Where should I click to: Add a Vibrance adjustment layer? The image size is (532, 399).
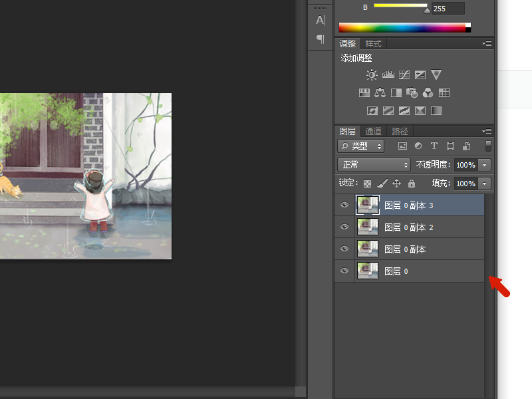(436, 74)
